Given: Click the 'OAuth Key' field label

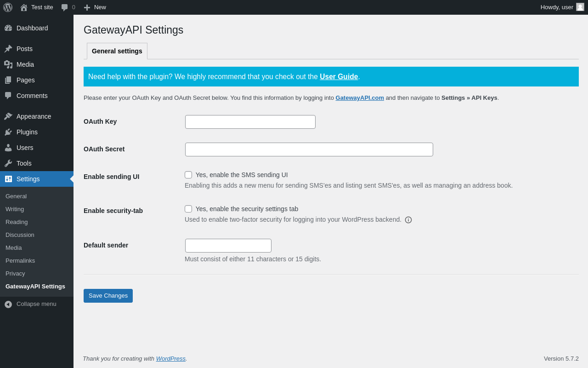Looking at the screenshot, I should click(x=100, y=121).
